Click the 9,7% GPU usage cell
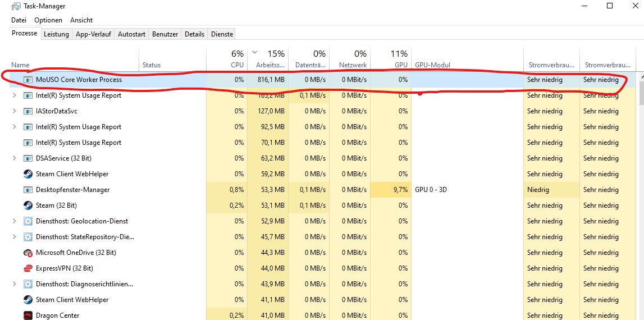 (x=390, y=190)
